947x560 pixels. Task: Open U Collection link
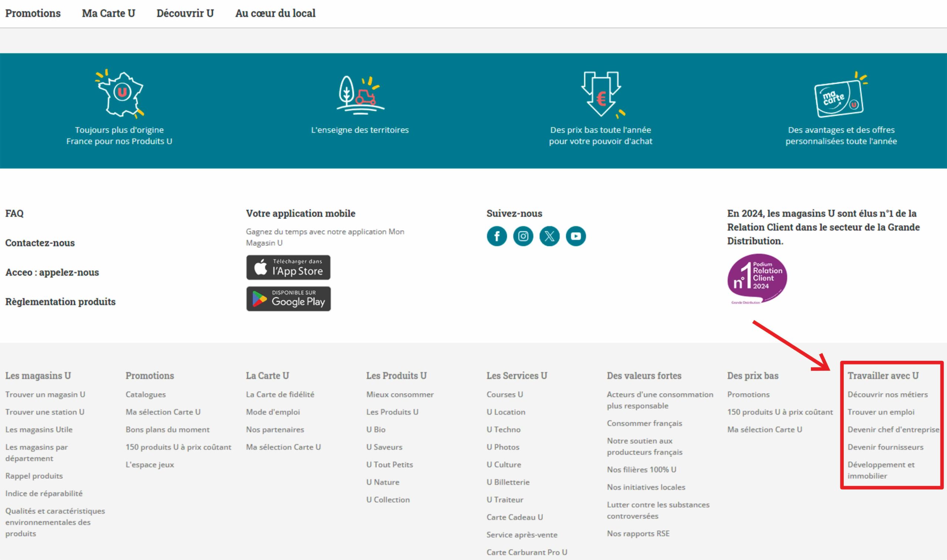388,500
